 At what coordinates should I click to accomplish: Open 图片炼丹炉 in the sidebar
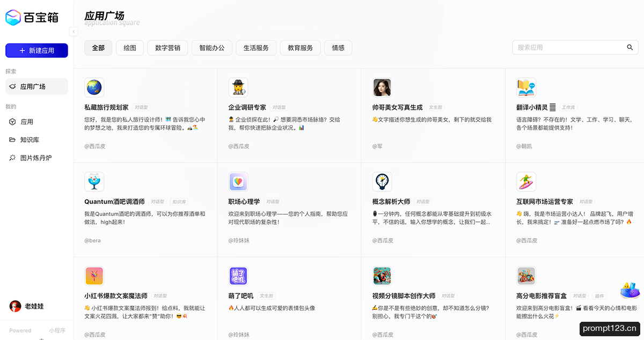pyautogui.click(x=36, y=158)
